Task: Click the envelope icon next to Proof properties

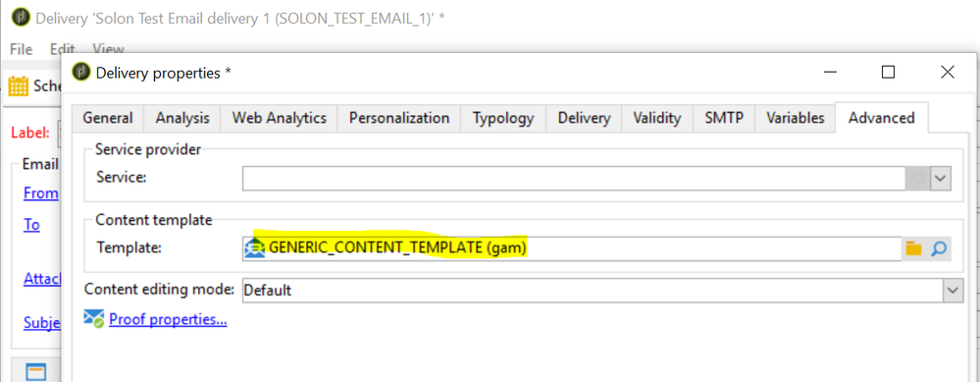Action: pyautogui.click(x=94, y=319)
